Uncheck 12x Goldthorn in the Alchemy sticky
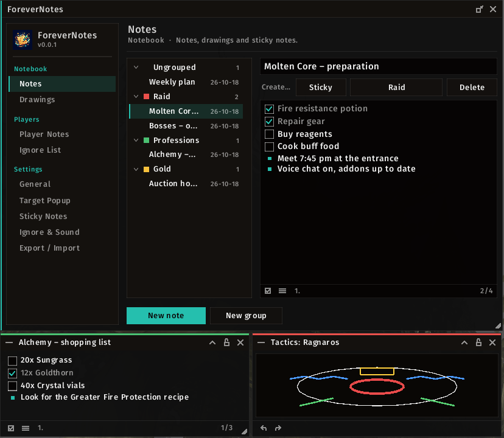 click(13, 373)
